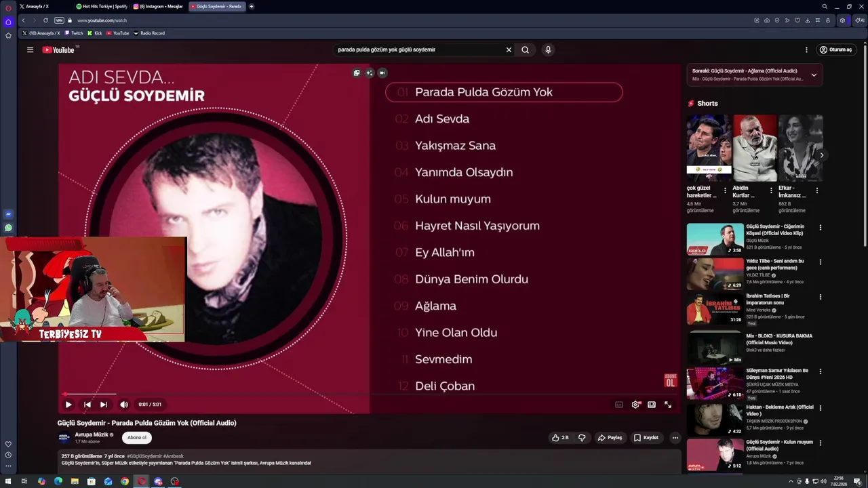Open Messenger in Opera sidebar
Screen dimensions: 868x488
tap(8, 214)
